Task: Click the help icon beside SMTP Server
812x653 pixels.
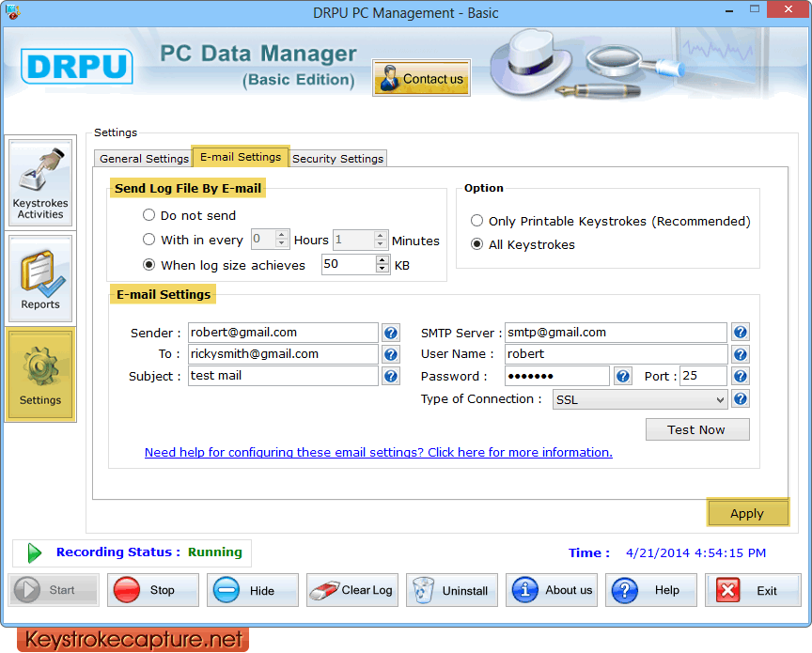Action: (741, 333)
